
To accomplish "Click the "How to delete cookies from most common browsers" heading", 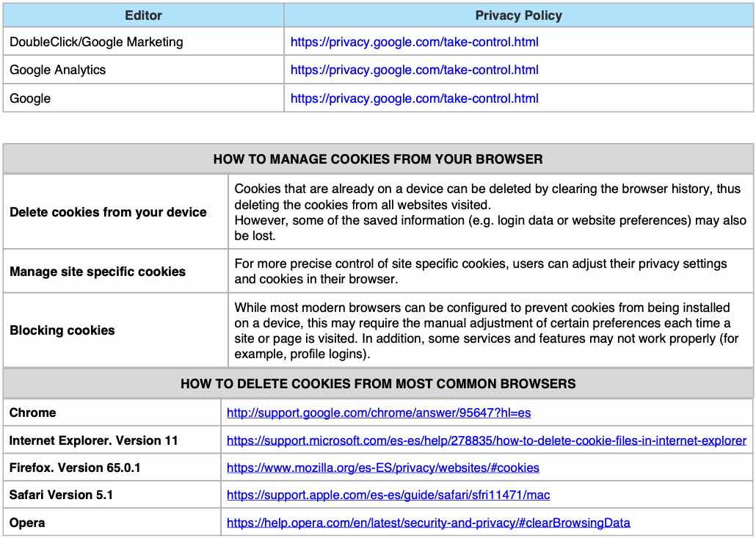I will pyautogui.click(x=378, y=384).
